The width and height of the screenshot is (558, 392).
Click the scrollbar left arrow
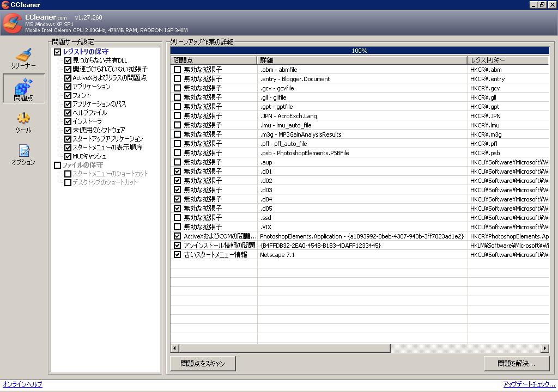coord(175,348)
